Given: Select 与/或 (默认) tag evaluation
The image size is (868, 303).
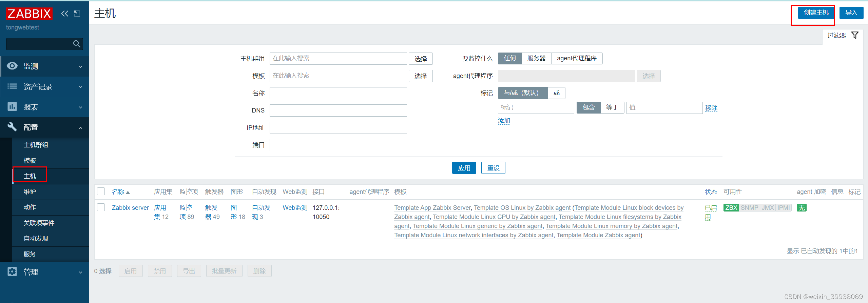Looking at the screenshot, I should (x=523, y=93).
